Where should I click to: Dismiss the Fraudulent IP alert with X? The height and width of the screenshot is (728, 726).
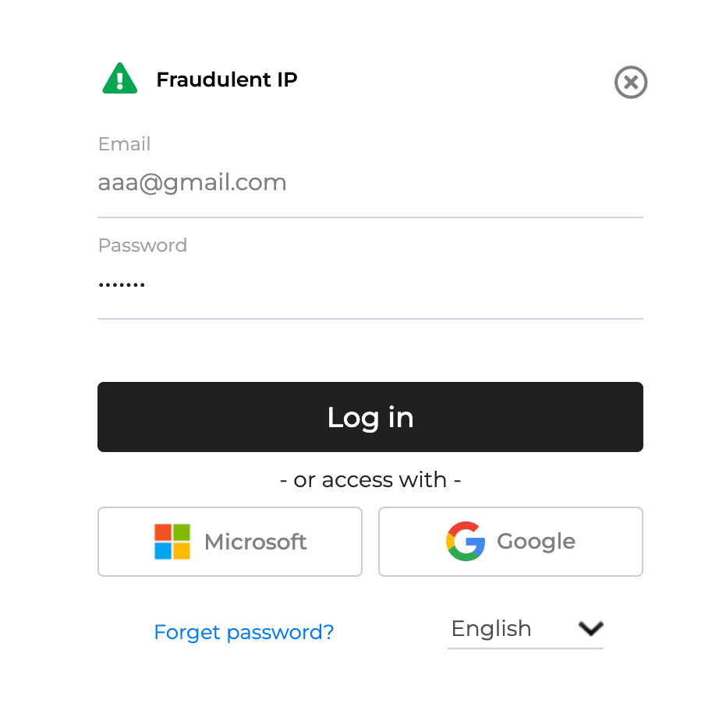click(x=630, y=82)
